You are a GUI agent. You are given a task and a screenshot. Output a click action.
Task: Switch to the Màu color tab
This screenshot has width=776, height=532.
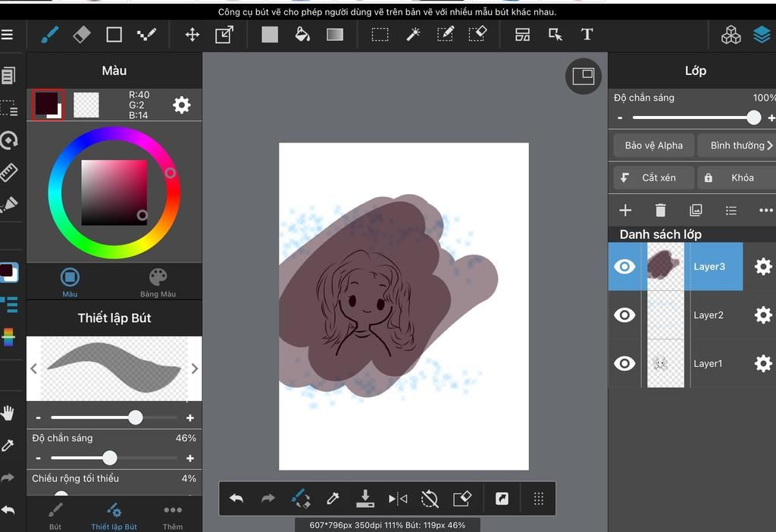click(70, 282)
